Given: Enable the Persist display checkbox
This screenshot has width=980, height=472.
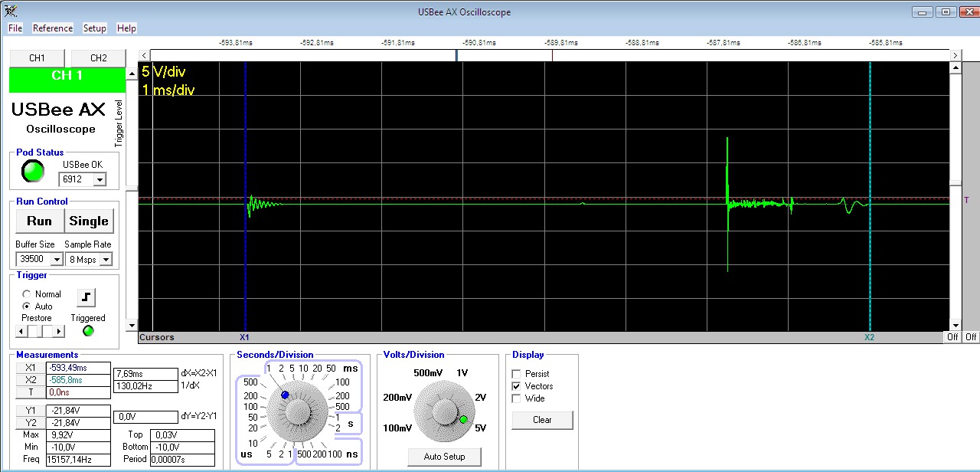Looking at the screenshot, I should tap(516, 374).
